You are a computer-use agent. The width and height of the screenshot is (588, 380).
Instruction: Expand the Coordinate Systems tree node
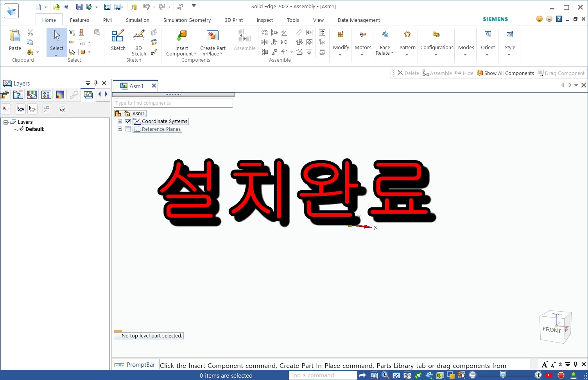click(x=120, y=121)
